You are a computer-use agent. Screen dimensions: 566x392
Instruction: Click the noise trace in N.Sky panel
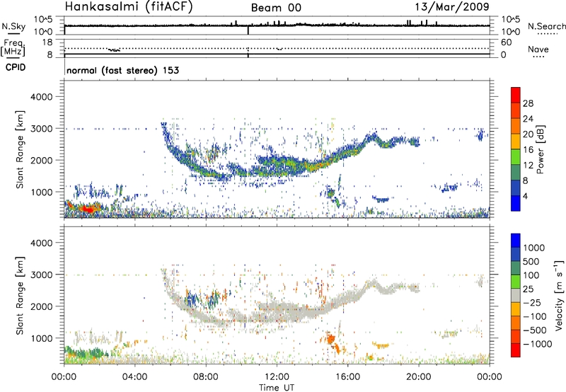[277, 25]
